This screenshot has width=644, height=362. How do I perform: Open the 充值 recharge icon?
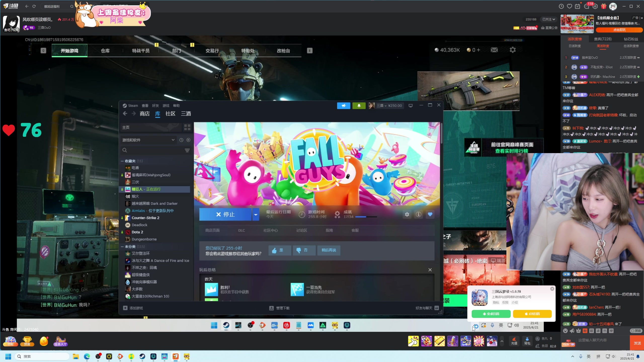pyautogui.click(x=514, y=341)
